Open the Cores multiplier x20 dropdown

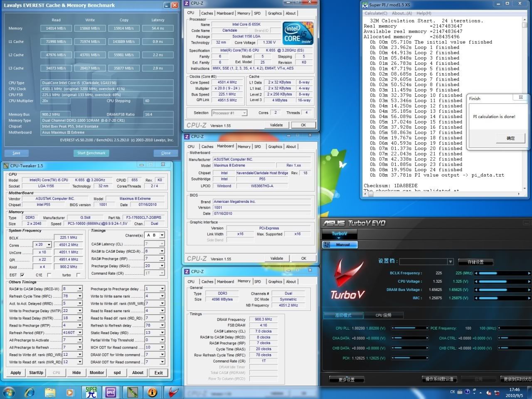point(49,245)
